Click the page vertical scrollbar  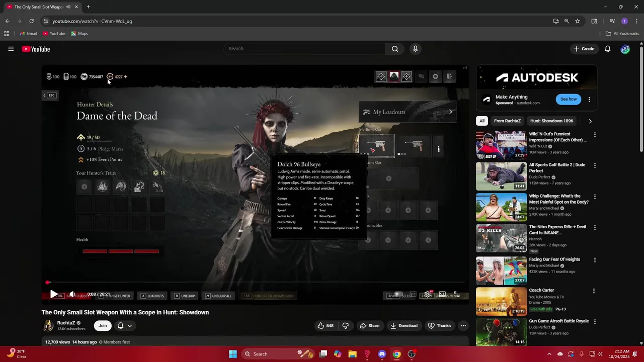point(641,98)
